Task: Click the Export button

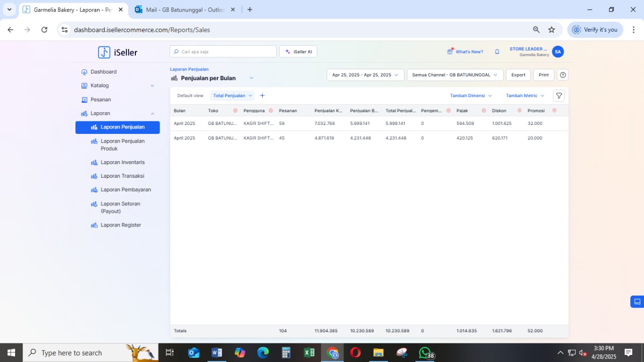Action: 518,75
